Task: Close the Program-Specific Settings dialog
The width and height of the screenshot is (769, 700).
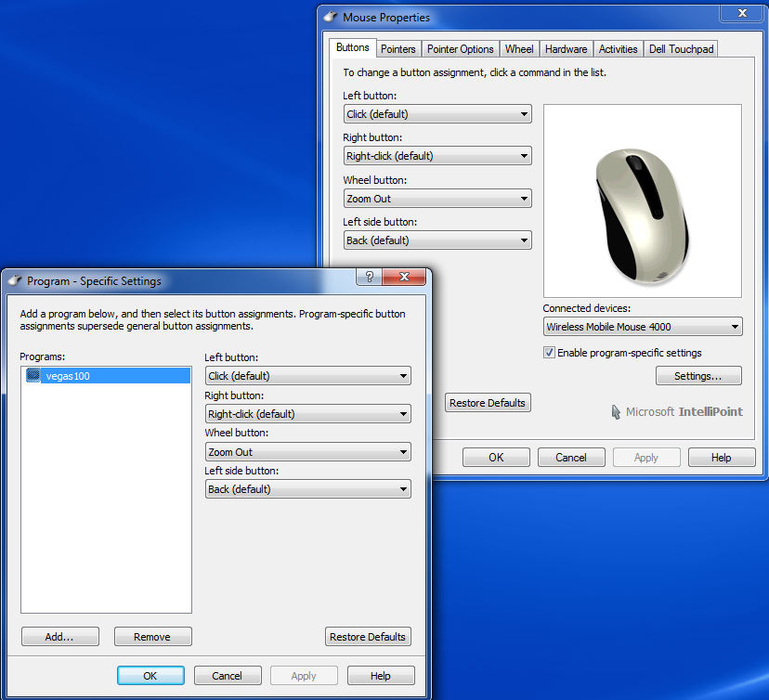Action: pos(405,278)
